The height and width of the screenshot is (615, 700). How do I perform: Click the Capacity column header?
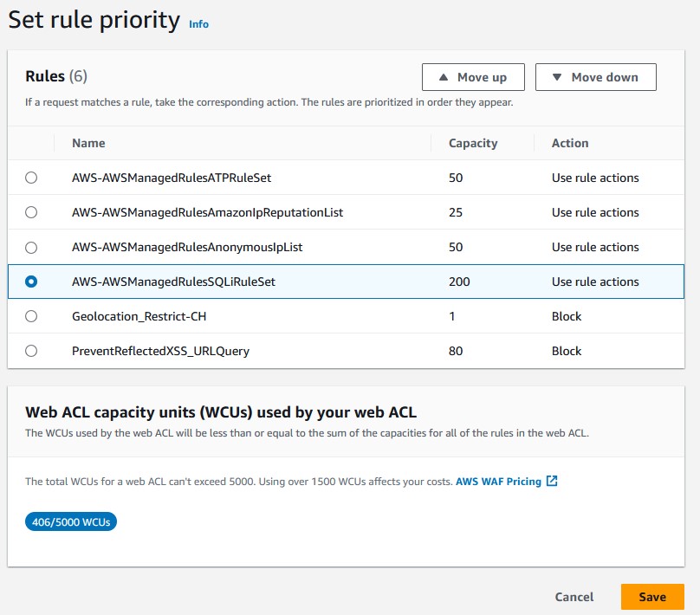pyautogui.click(x=473, y=143)
